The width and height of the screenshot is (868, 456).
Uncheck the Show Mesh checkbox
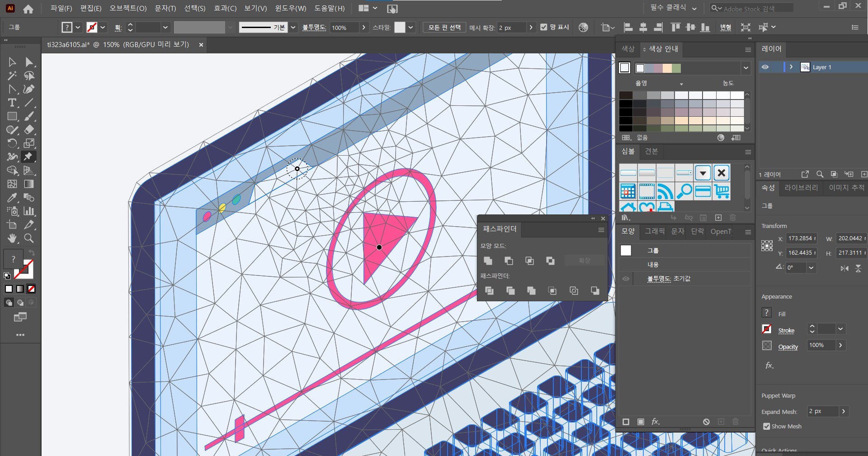766,426
